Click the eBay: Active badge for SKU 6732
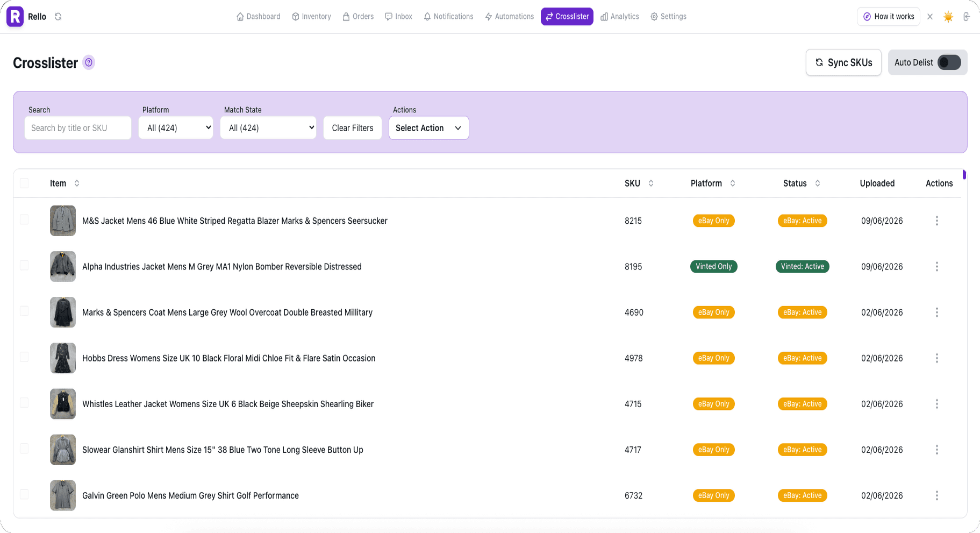Screen dimensions: 980x533 click(803, 495)
